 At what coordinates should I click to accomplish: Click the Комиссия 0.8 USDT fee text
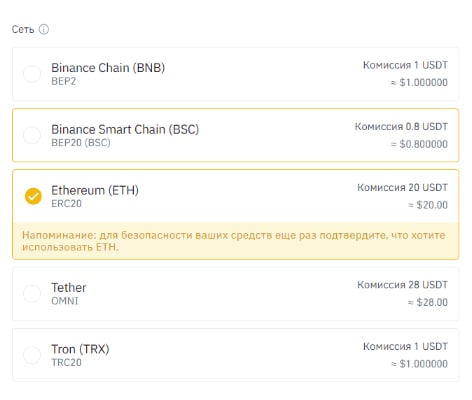pos(401,127)
